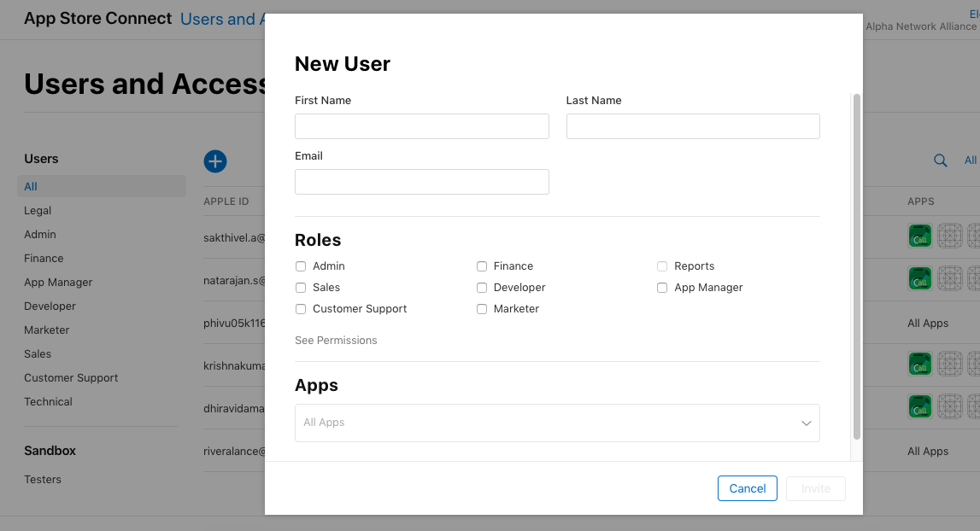
Task: Toggle the Marketer role checkbox
Action: [x=482, y=309]
